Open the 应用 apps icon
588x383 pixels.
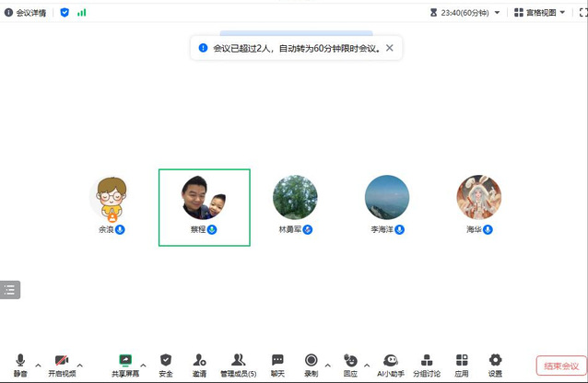pos(462,363)
